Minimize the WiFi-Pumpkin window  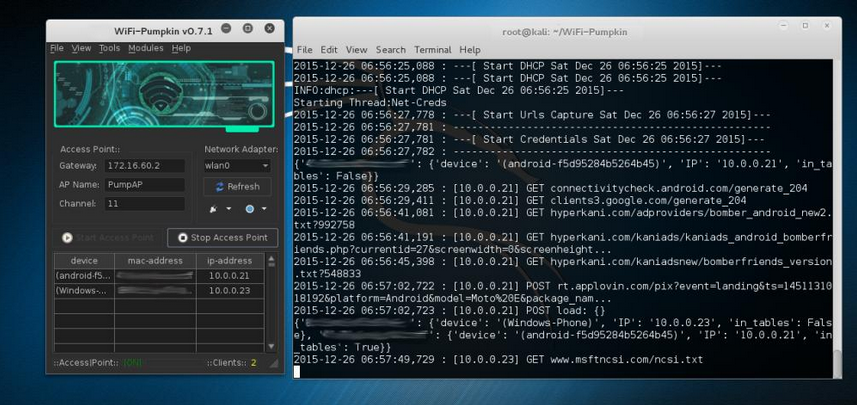(x=227, y=29)
